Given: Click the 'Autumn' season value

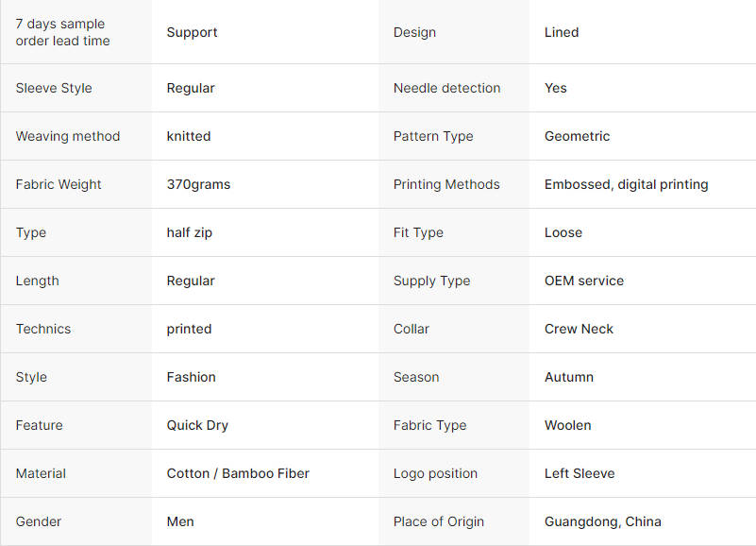Looking at the screenshot, I should [569, 377].
